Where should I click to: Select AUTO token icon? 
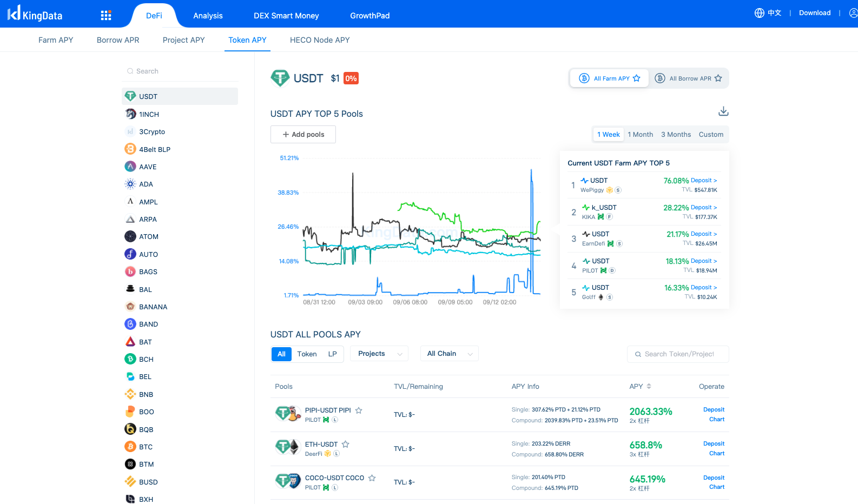tap(130, 254)
